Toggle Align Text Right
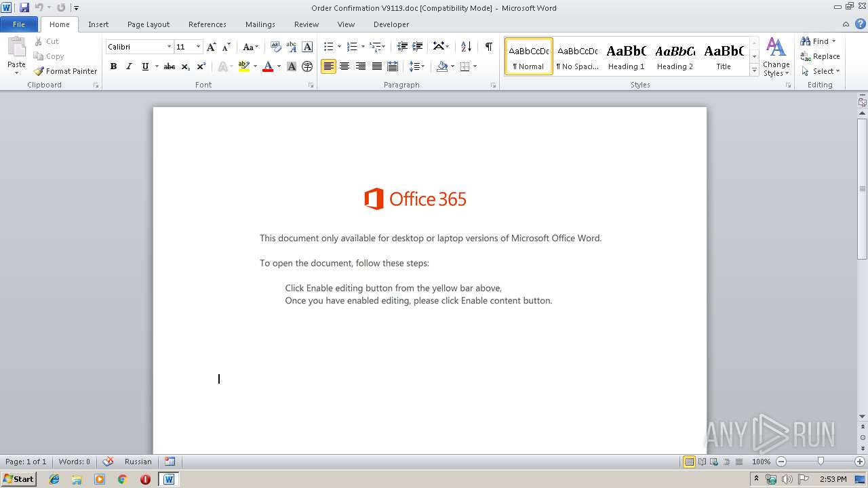 [x=361, y=66]
